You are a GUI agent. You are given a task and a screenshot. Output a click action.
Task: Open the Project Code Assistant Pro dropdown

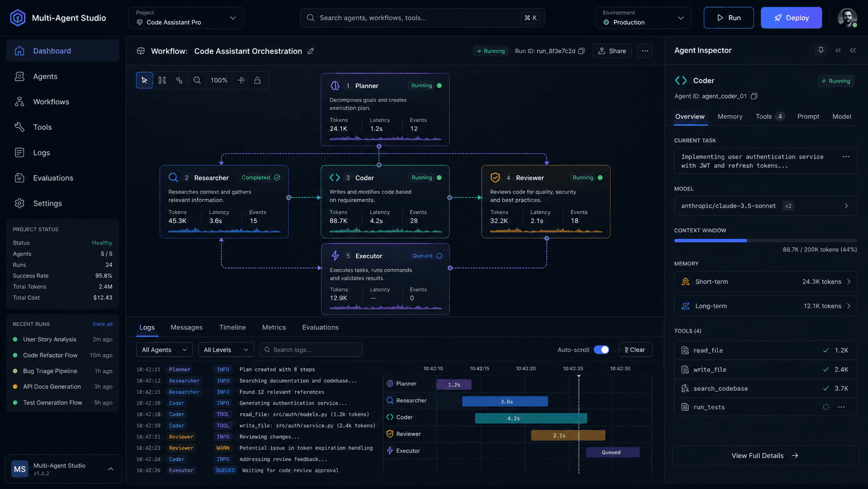[186, 18]
